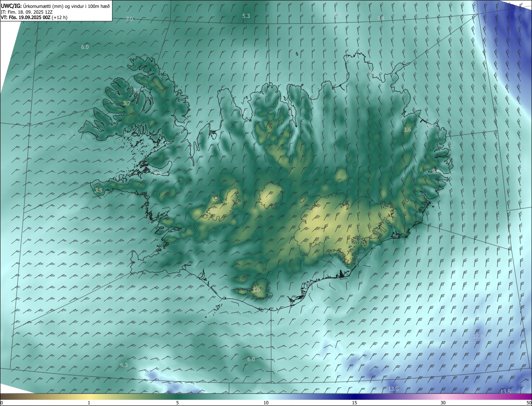Click the '6.3' value on the map
Image resolution: width=532 pixels, height=406 pixels.
(x=124, y=365)
